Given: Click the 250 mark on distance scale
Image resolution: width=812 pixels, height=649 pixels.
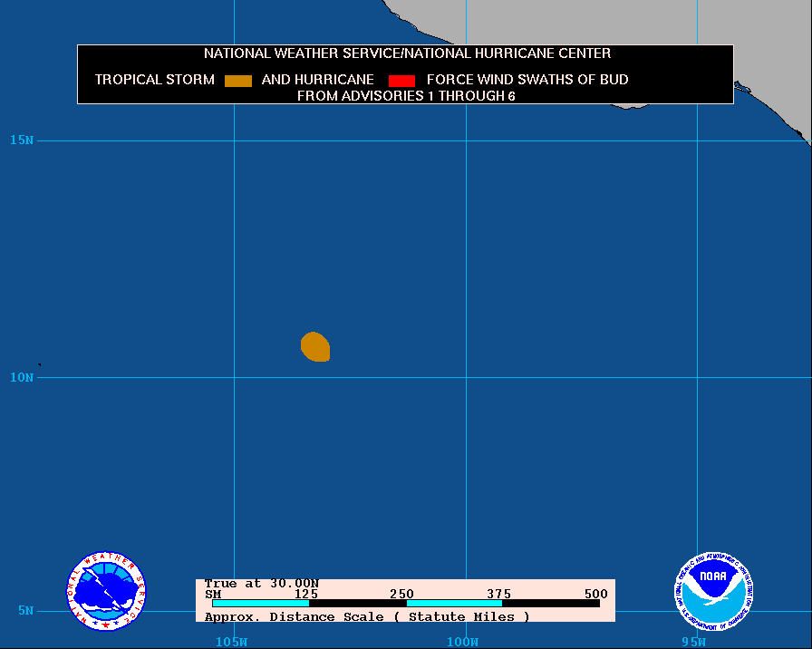Looking at the screenshot, I should pos(401,594).
